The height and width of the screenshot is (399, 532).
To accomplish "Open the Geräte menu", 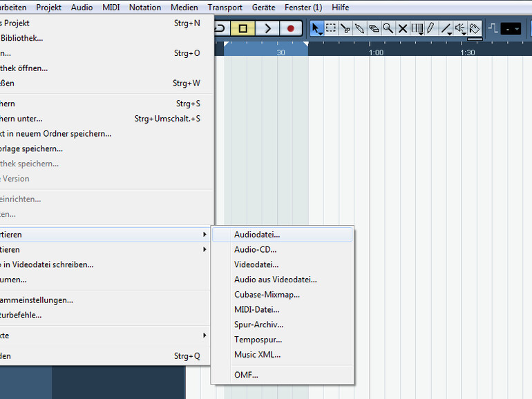I will pos(264,8).
